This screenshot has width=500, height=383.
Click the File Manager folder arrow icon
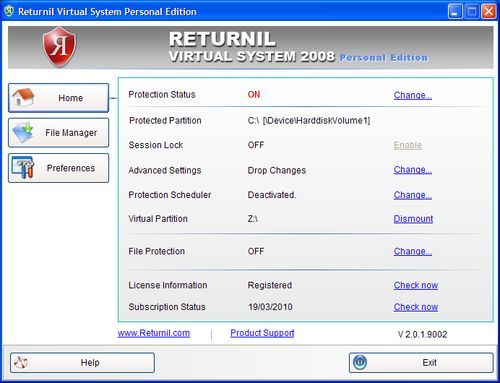point(23,133)
